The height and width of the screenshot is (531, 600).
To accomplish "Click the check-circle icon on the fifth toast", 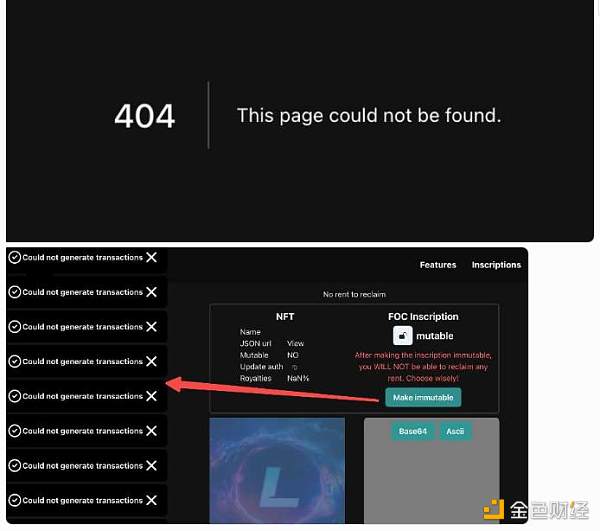I will [15, 396].
